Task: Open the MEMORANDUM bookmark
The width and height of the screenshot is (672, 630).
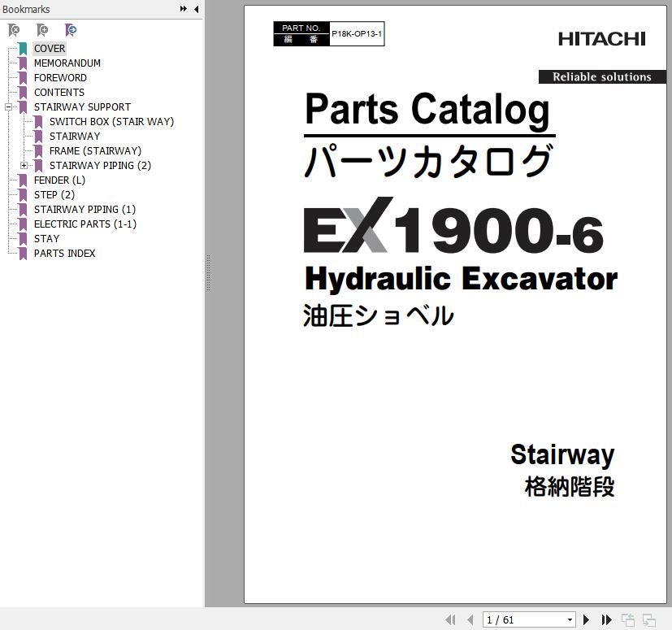Action: tap(67, 63)
